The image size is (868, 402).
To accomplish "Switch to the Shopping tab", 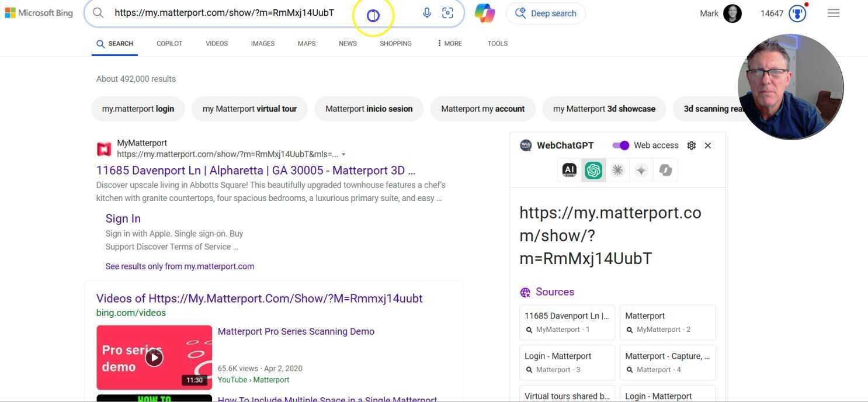I will [x=395, y=44].
